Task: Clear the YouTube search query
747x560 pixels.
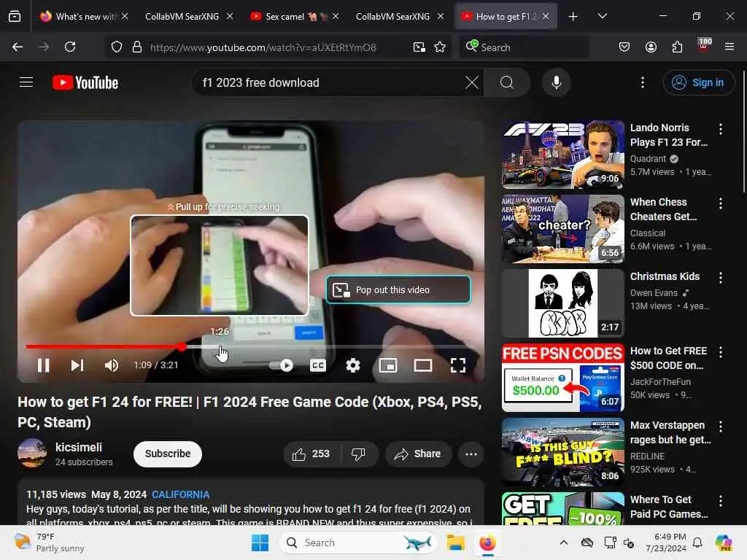Action: [x=472, y=82]
